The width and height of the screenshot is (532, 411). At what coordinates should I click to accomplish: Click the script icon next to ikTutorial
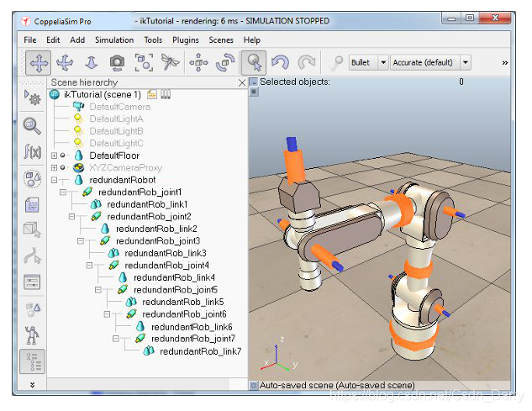click(152, 94)
